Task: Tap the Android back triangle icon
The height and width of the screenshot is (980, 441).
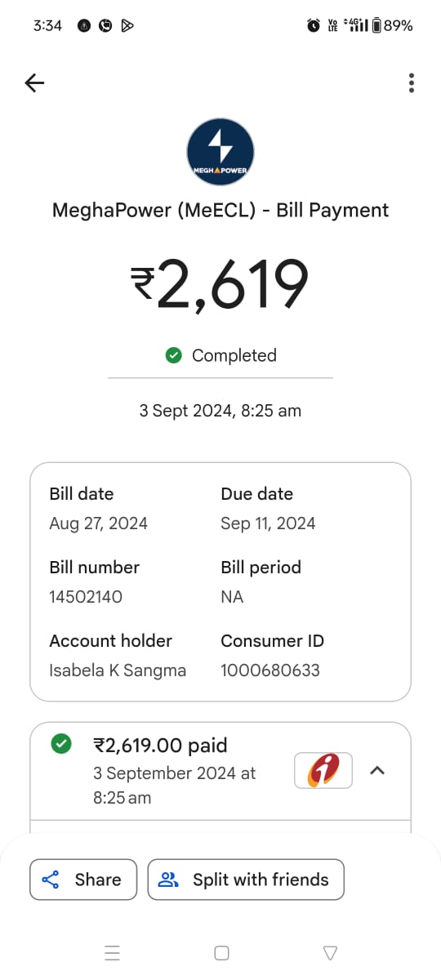Action: click(330, 952)
